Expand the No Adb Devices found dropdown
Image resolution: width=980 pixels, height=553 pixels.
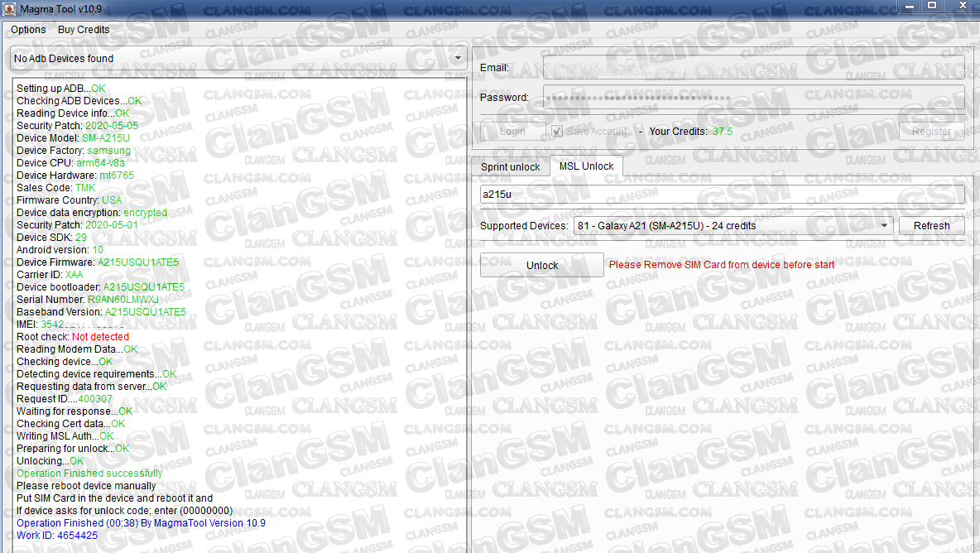238,58
